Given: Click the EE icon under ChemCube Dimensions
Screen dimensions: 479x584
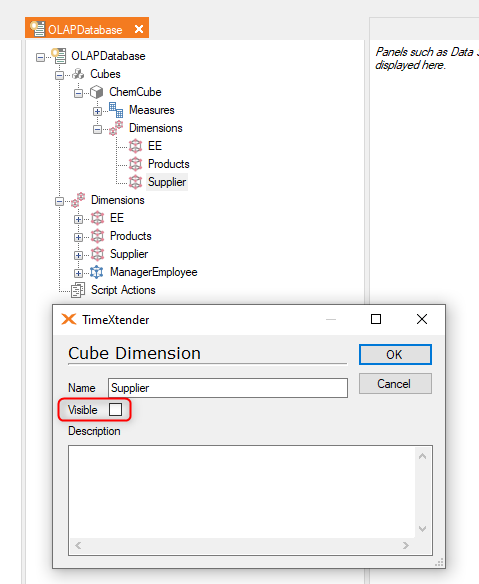Looking at the screenshot, I should [136, 146].
